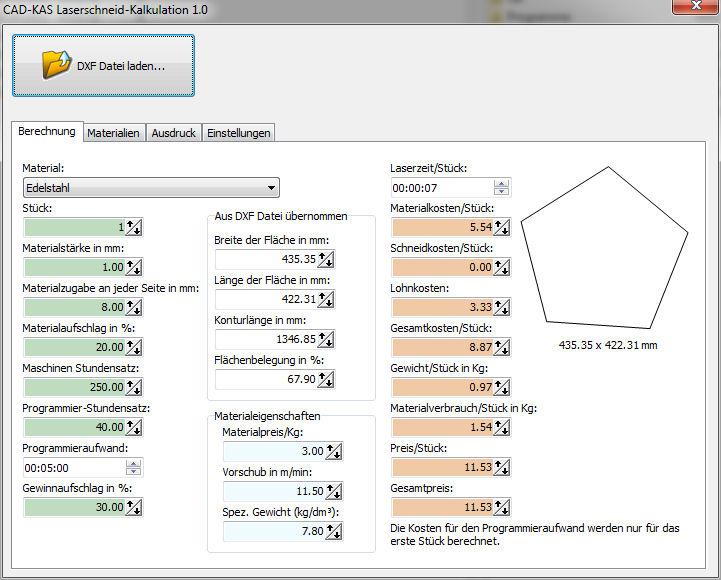Click calculator icon next to Gesamtpreis
The width and height of the screenshot is (721, 580).
pyautogui.click(x=502, y=507)
